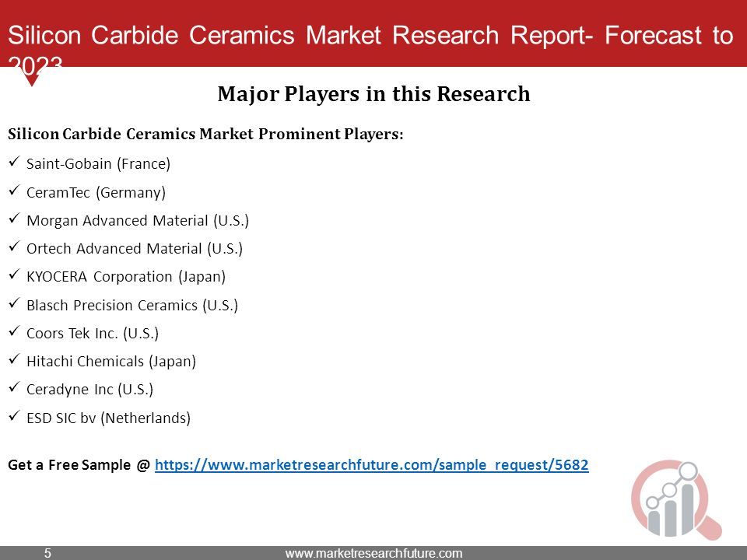Select 'Ceradyne Inc (U.S.)' item
Image resolution: width=747 pixels, height=560 pixels.
pyautogui.click(x=90, y=390)
